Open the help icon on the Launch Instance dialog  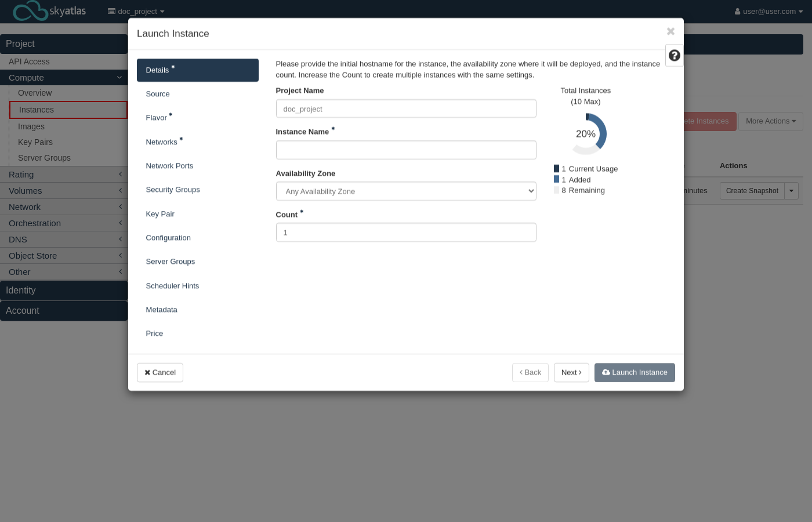point(674,55)
